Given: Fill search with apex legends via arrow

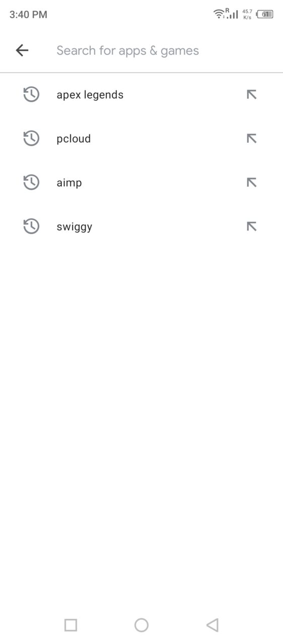Looking at the screenshot, I should pyautogui.click(x=252, y=95).
